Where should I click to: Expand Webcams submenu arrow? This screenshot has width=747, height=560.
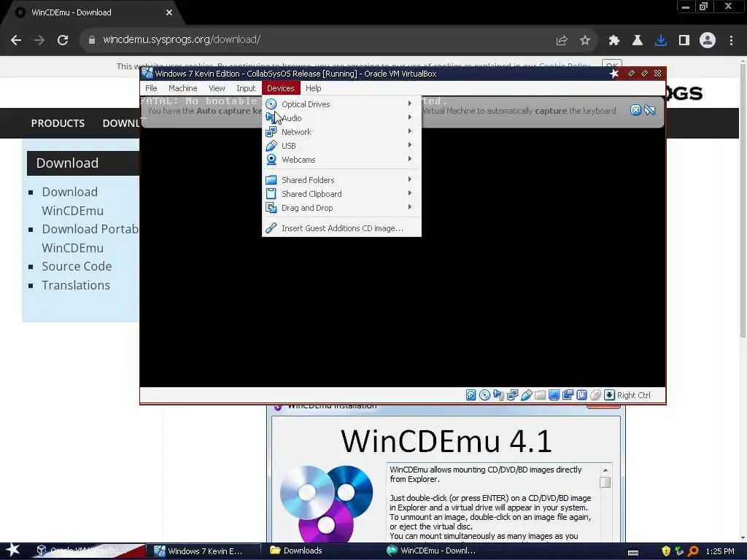pyautogui.click(x=410, y=158)
